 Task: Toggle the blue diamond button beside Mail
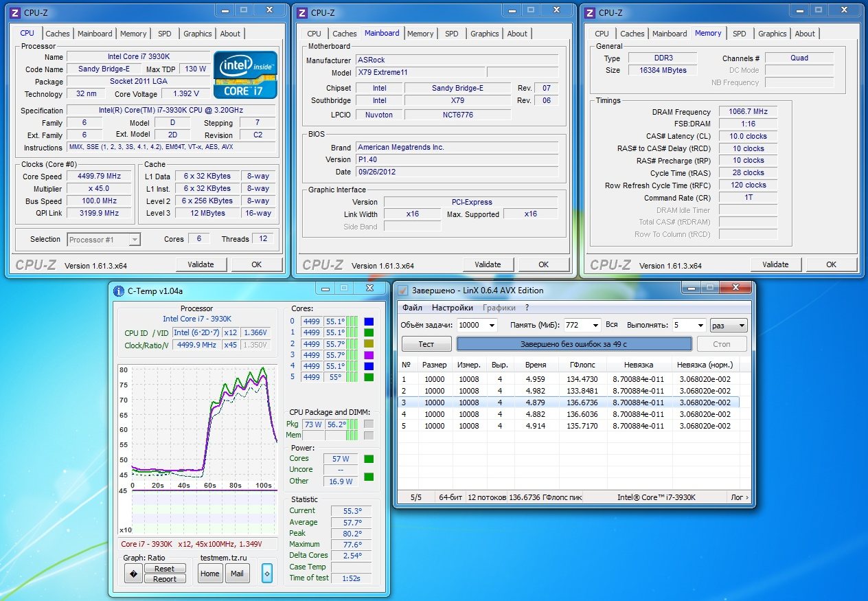pyautogui.click(x=267, y=574)
